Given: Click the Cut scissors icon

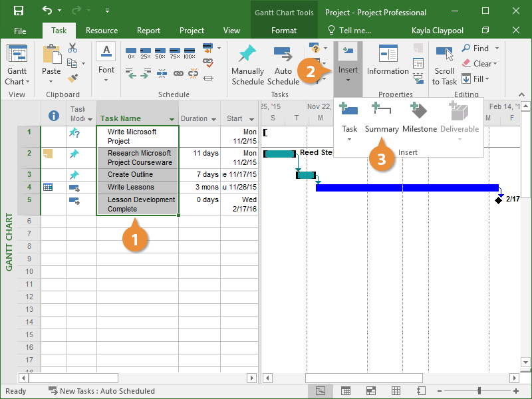Looking at the screenshot, I should coord(72,48).
